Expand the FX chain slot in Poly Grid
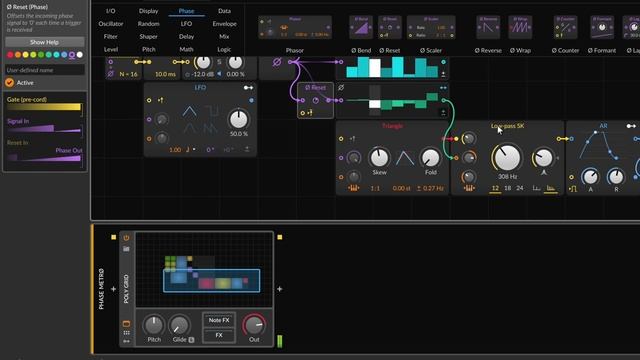This screenshot has width=640, height=360. 219,336
